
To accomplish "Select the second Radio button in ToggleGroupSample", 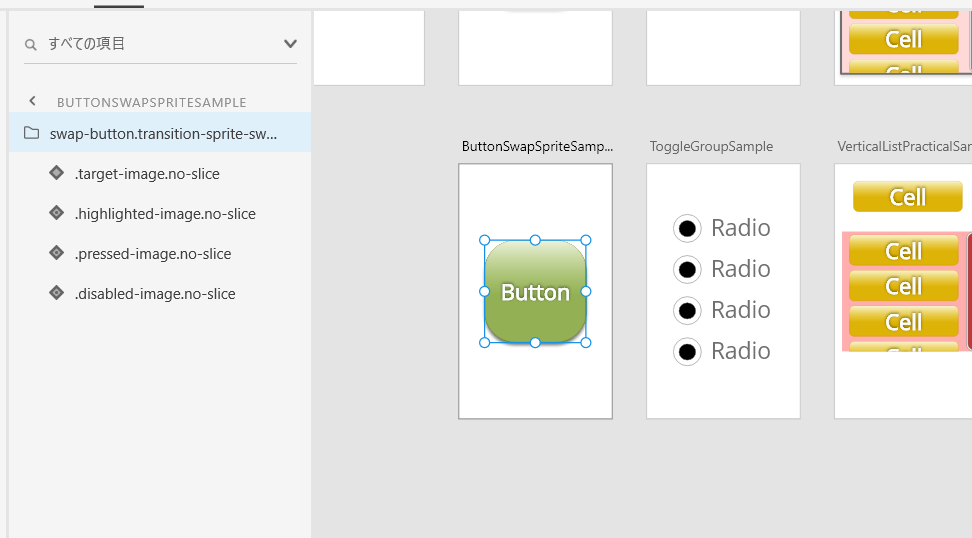I will (687, 270).
